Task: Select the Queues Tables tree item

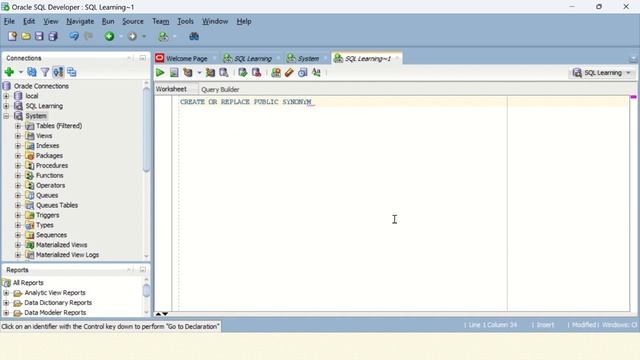Action: tap(57, 205)
